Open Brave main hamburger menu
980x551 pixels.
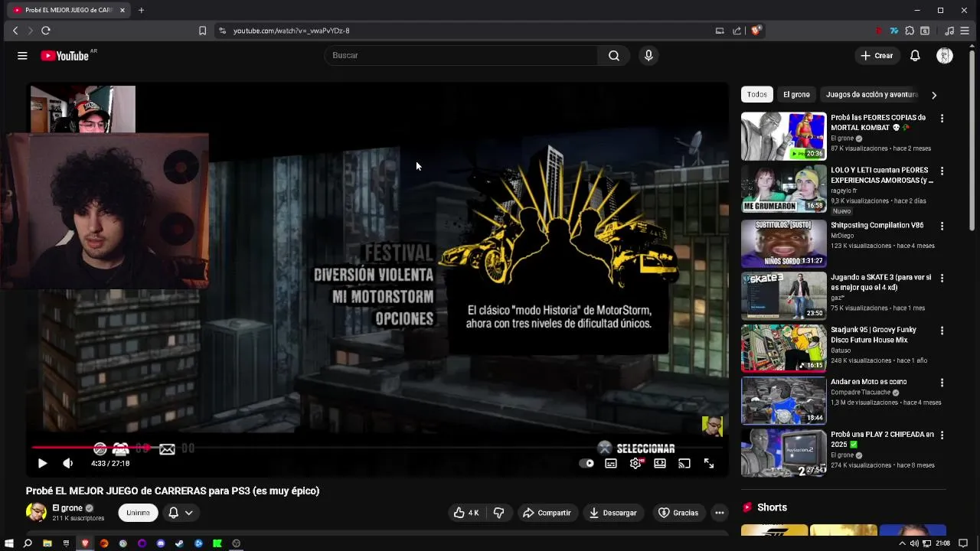point(965,31)
